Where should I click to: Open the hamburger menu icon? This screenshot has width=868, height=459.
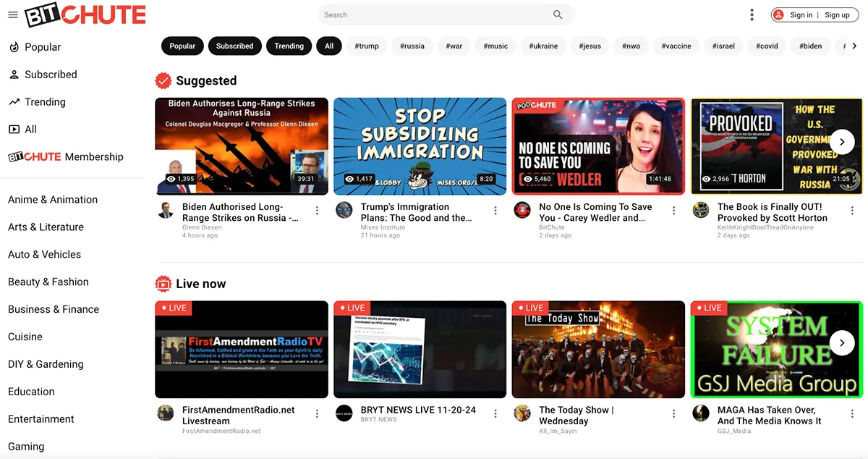(12, 14)
